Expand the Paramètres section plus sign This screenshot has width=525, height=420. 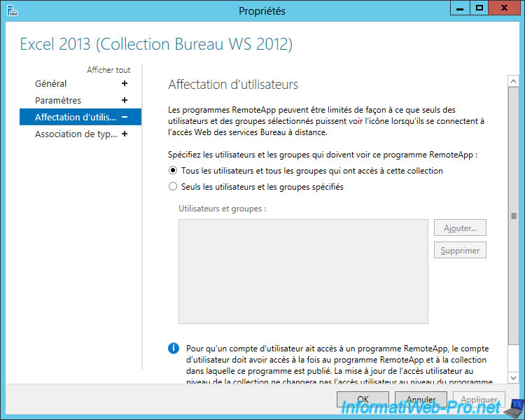[125, 100]
